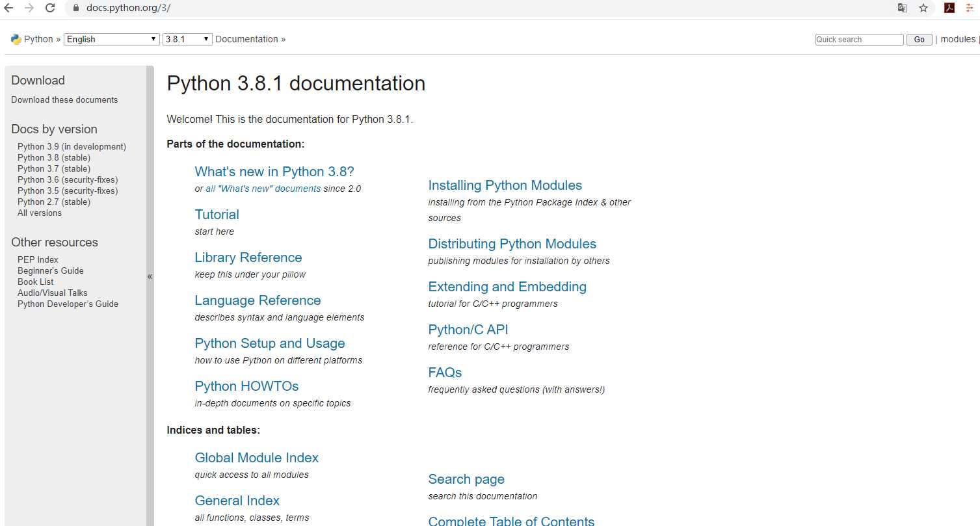Click the Documentation breadcrumb link
980x526 pixels.
pyautogui.click(x=246, y=39)
